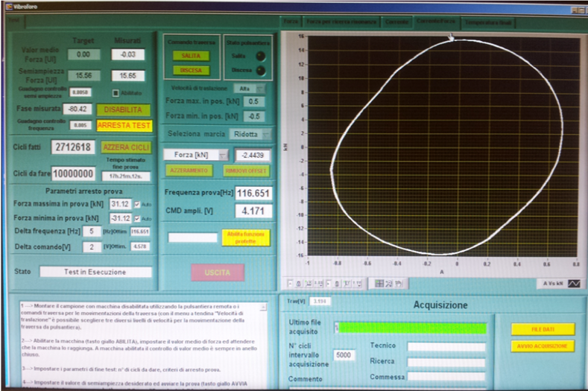The width and height of the screenshot is (588, 391).
Task: Open the X-axis format settings icon
Action: click(x=318, y=284)
